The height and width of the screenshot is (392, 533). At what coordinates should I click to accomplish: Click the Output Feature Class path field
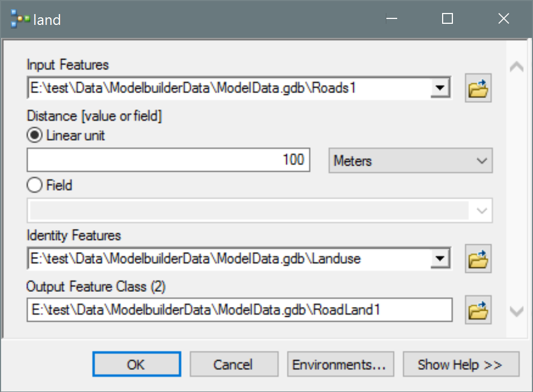(240, 310)
